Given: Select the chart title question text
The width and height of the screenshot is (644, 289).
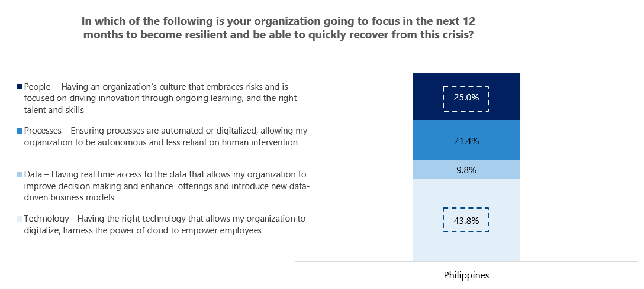Looking at the screenshot, I should [x=279, y=28].
